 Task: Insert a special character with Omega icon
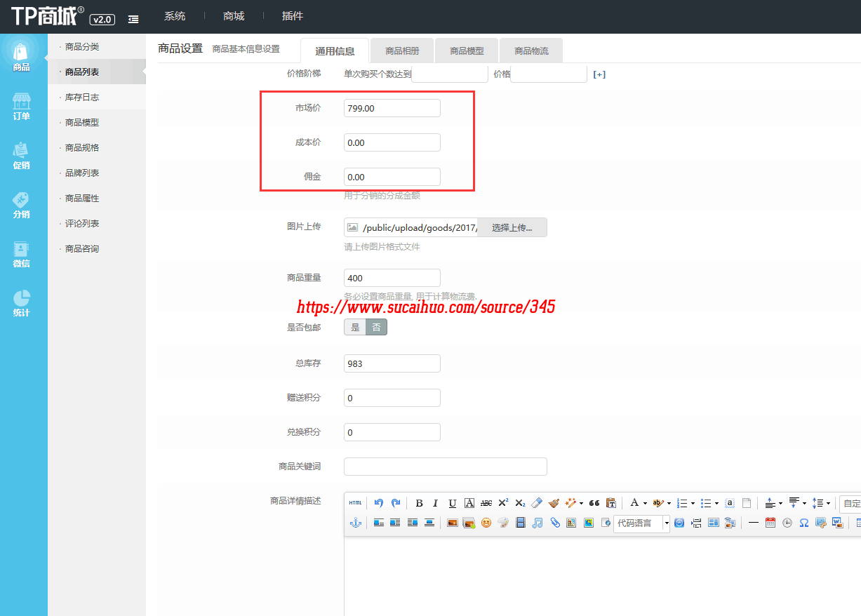pyautogui.click(x=803, y=523)
